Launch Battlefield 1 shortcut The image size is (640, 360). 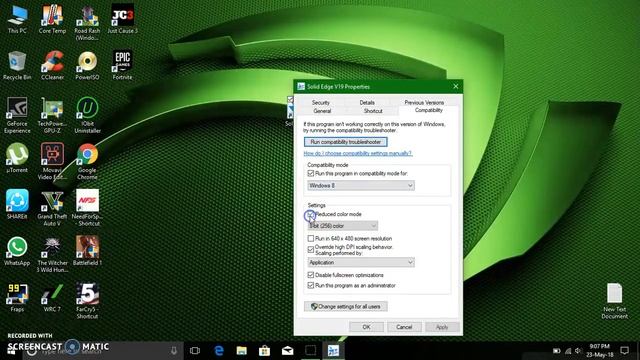(x=87, y=251)
